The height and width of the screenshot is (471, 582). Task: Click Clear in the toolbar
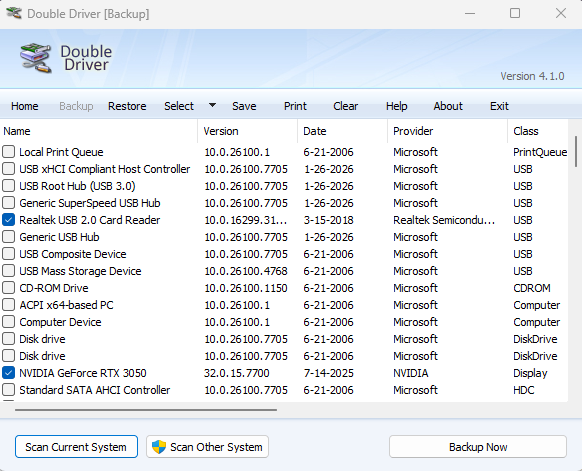pos(346,106)
